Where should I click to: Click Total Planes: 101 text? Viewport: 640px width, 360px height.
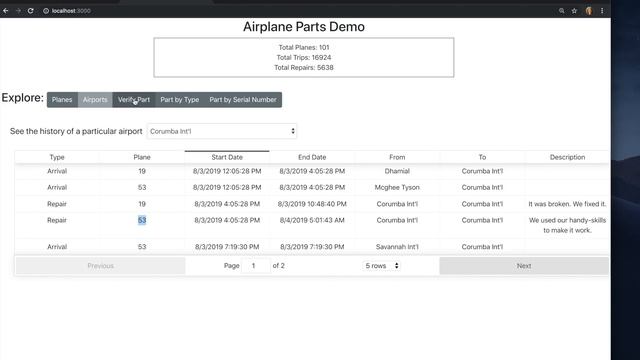pos(304,47)
